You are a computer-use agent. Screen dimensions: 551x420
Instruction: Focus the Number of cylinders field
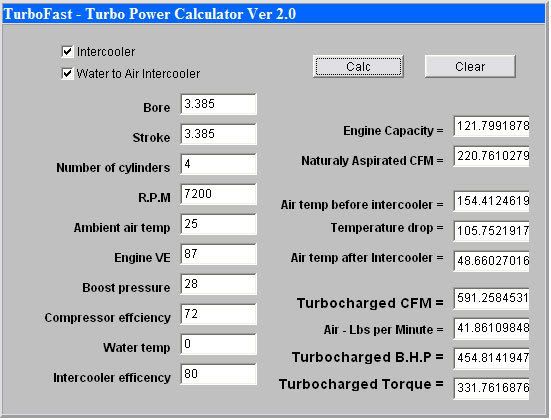pos(219,164)
